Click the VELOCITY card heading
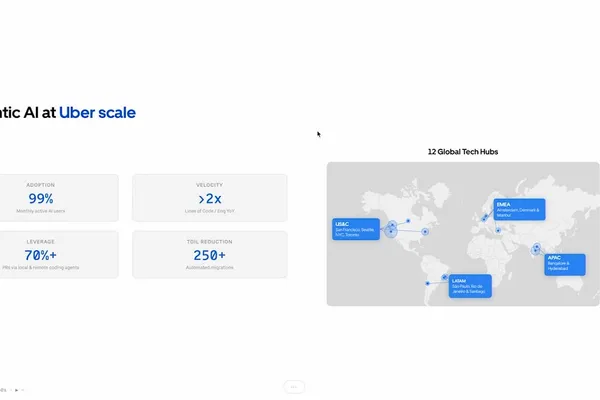This screenshot has height=400, width=600. pyautogui.click(x=209, y=185)
